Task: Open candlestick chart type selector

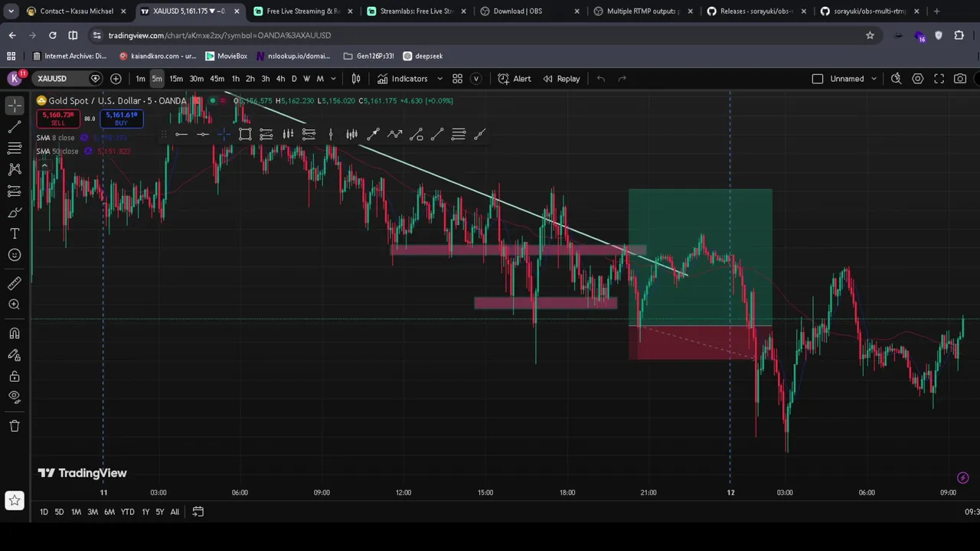Action: [x=356, y=79]
